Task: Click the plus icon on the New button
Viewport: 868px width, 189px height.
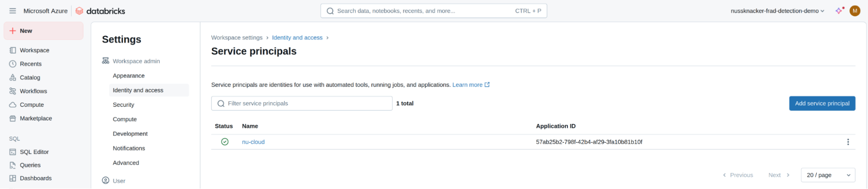Action: tap(13, 31)
